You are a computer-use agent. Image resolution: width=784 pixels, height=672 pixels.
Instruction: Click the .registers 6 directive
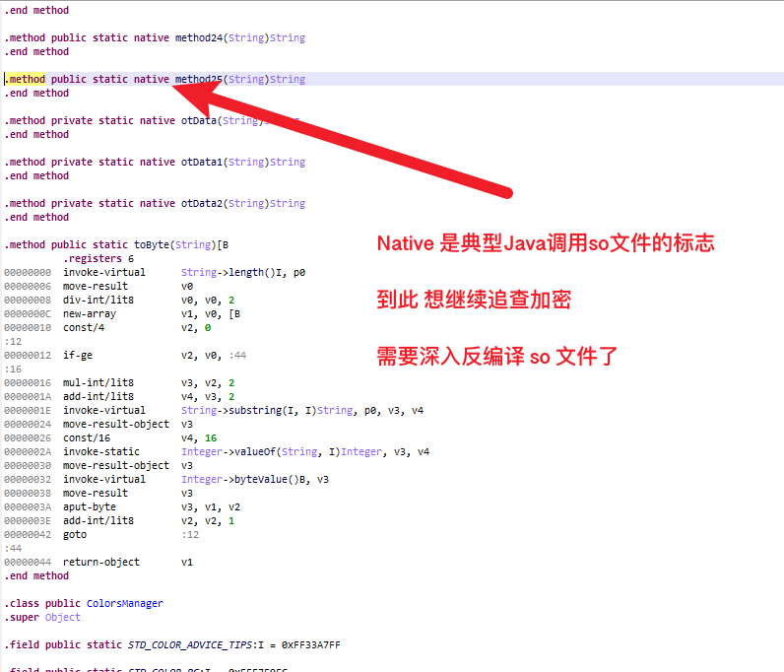click(98, 258)
